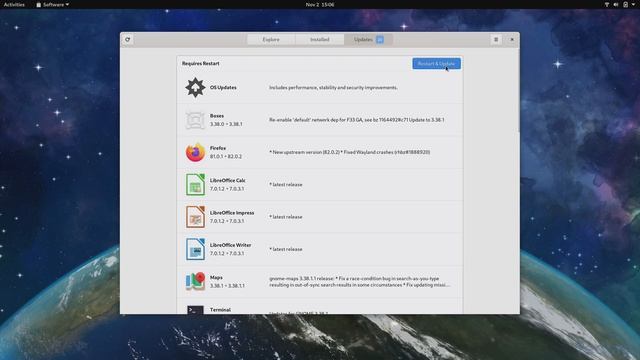Open the Activities overview
640x360 pixels.
pyautogui.click(x=14, y=4)
